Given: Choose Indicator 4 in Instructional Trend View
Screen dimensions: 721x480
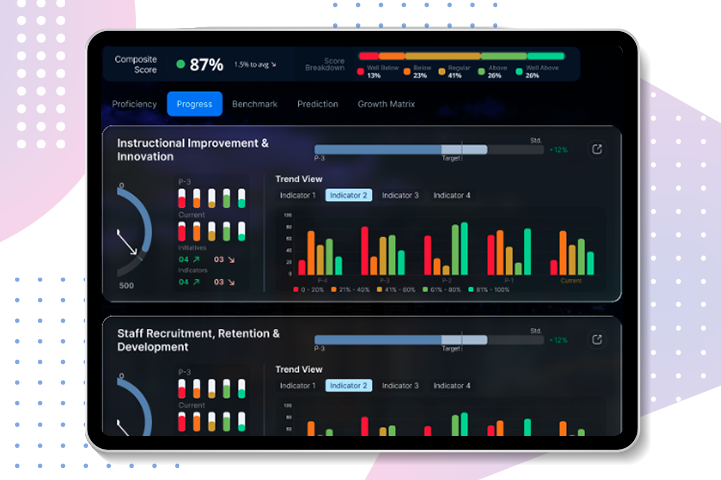Looking at the screenshot, I should (x=452, y=195).
